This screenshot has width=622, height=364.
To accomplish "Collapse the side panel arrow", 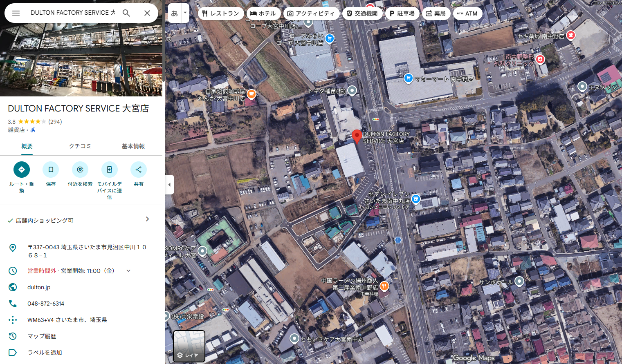I will point(169,185).
